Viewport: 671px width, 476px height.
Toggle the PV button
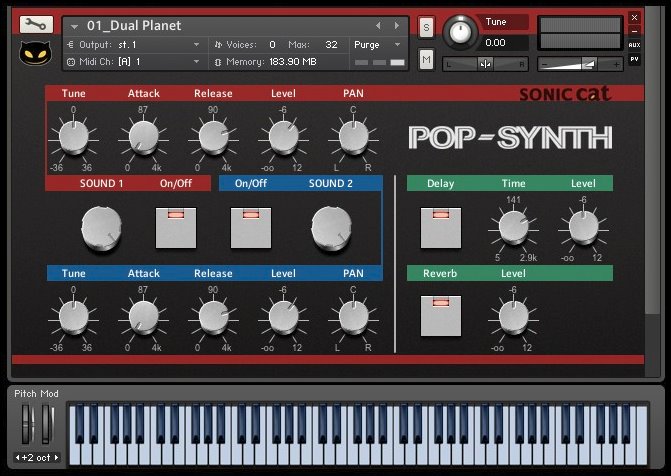point(634,59)
